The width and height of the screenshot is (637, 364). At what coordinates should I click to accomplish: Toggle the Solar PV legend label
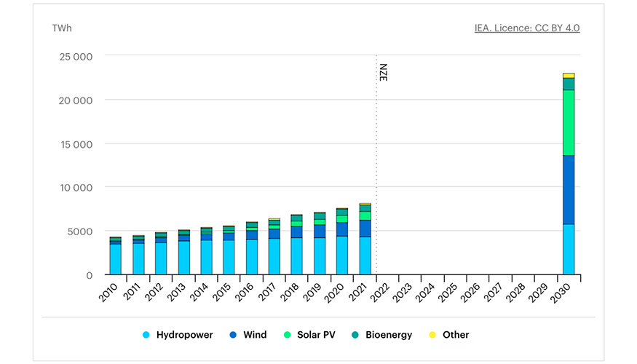coord(317,335)
